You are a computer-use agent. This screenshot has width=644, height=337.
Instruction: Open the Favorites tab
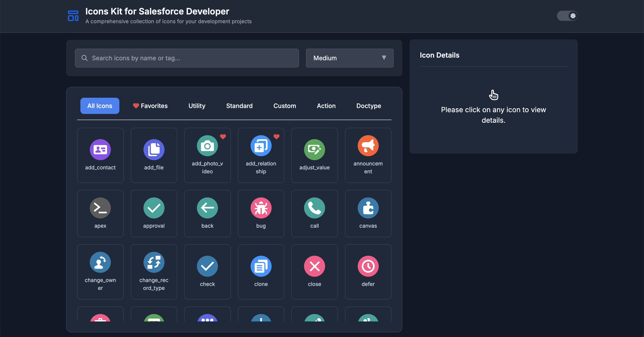click(150, 106)
